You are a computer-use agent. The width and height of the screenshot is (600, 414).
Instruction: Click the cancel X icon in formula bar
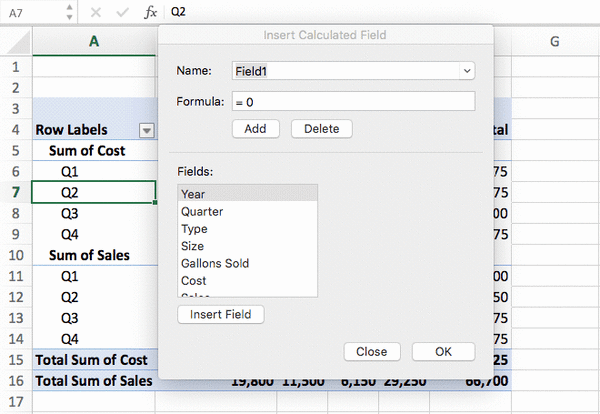[97, 12]
